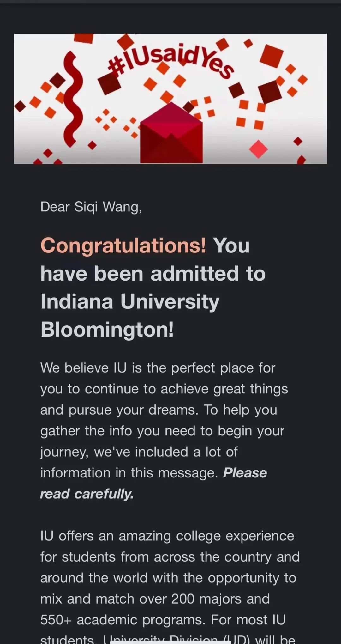Click the "550+ academic programs" text
Screen dimensions: 341x644
point(123,620)
